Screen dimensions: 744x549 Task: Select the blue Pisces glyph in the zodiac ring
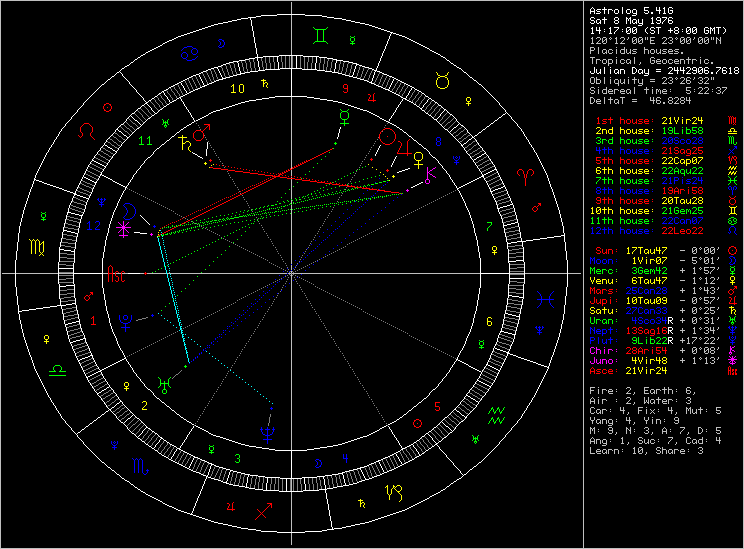coord(546,299)
